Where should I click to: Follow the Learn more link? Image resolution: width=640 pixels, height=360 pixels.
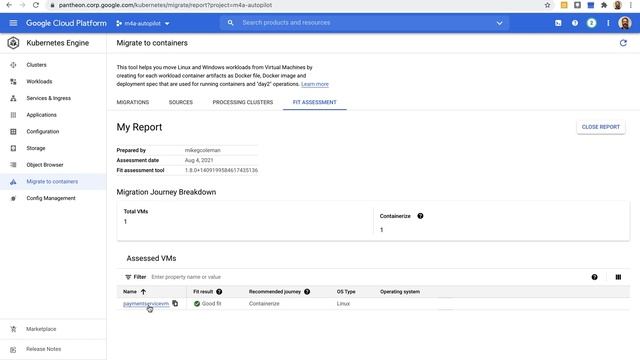[x=315, y=84]
